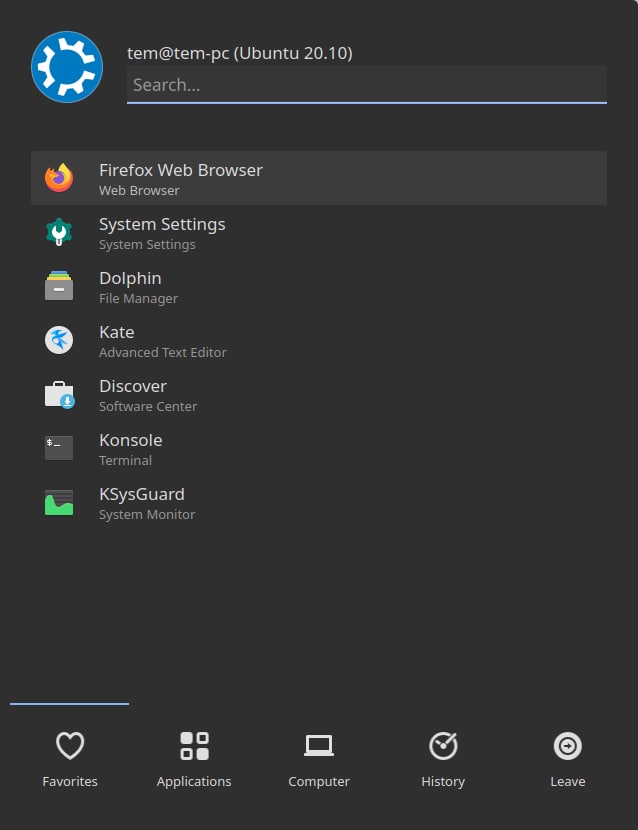Click the KSysGuard green graph icon

(59, 502)
